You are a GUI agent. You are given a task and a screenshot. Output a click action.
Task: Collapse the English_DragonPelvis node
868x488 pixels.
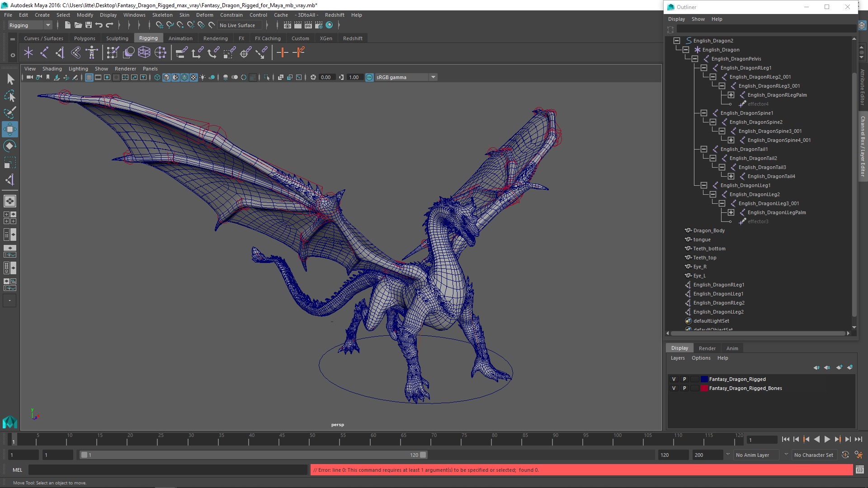pyautogui.click(x=695, y=59)
